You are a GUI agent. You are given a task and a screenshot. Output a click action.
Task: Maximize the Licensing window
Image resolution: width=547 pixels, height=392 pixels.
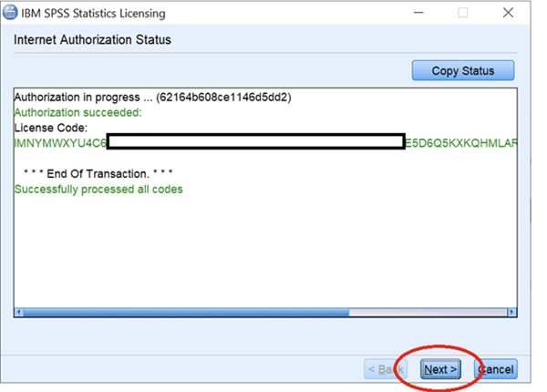point(462,13)
